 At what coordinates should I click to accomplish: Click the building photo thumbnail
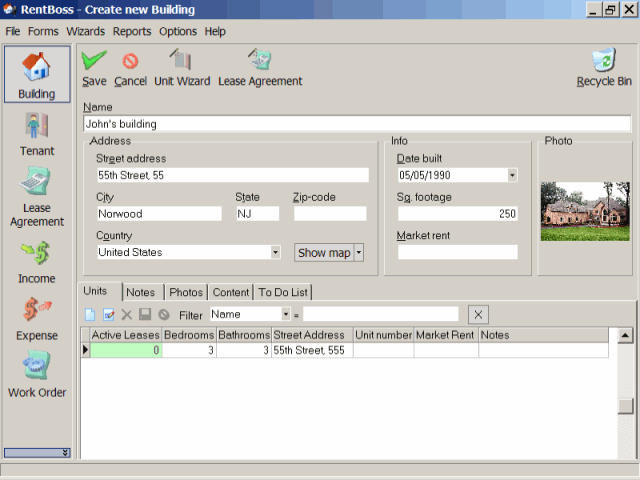(585, 211)
